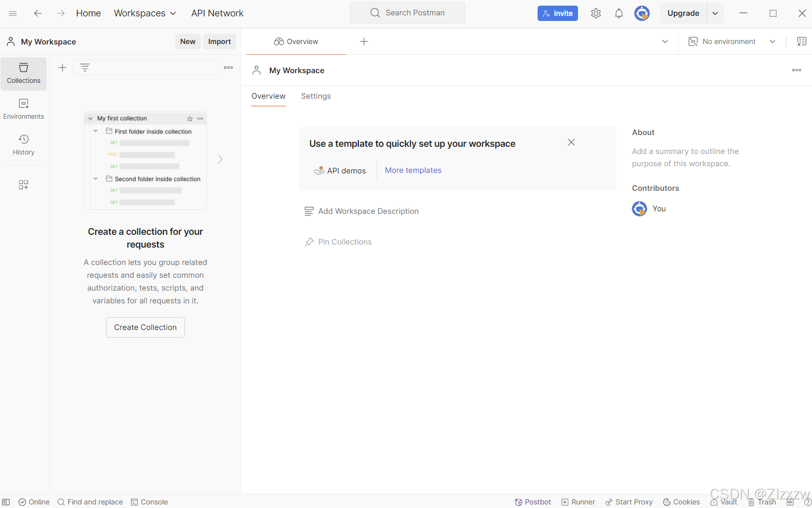
Task: Expand the Workspaces dropdown
Action: pyautogui.click(x=145, y=13)
